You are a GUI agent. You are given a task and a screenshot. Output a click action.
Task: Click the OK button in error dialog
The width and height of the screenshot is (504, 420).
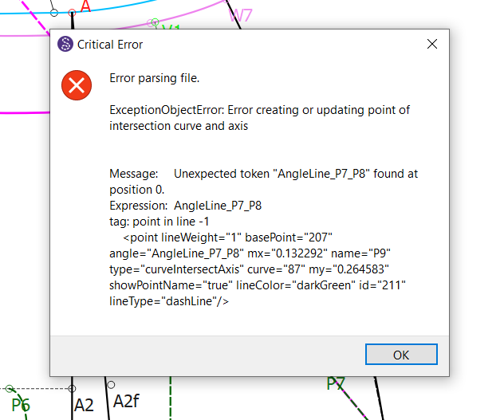[x=401, y=355]
